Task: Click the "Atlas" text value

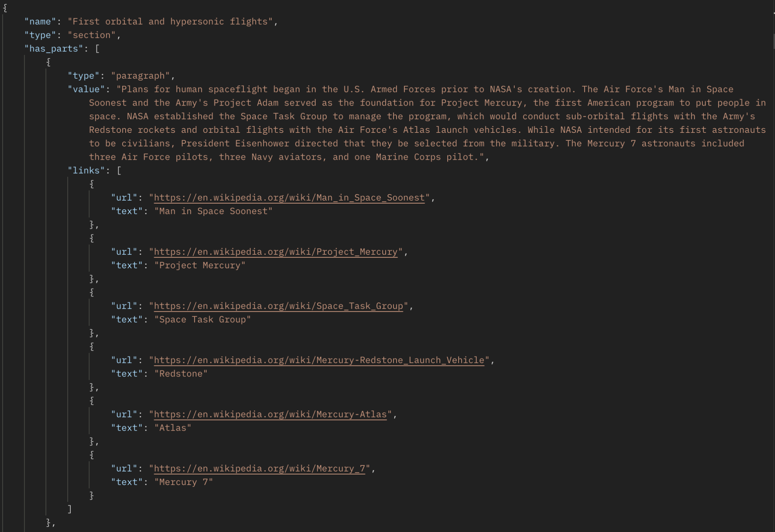Action: [173, 428]
